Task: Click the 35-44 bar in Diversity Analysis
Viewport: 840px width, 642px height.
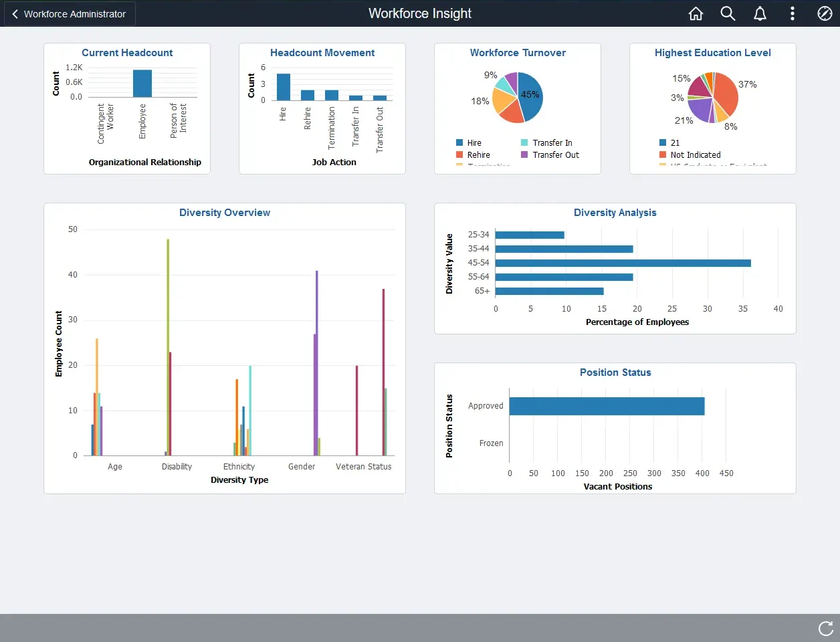Action: [564, 249]
